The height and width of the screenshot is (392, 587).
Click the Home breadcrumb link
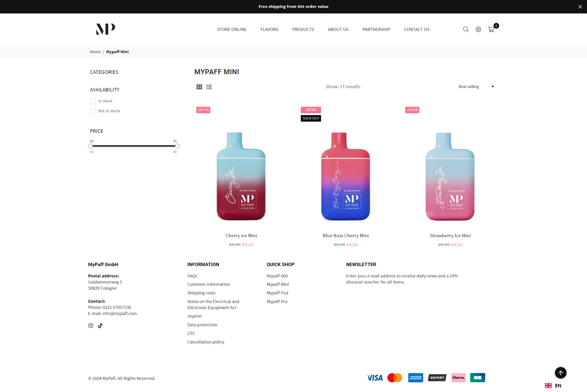coord(95,52)
